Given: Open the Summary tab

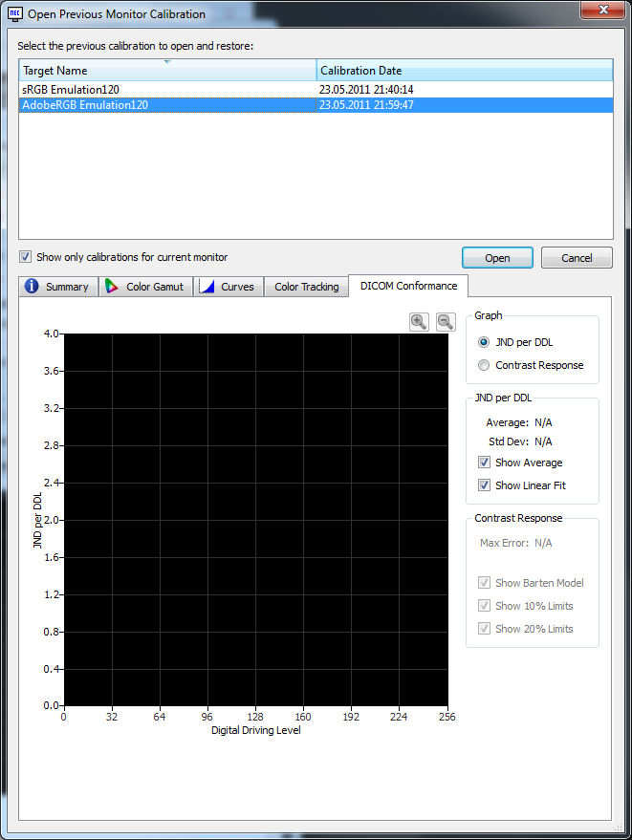Looking at the screenshot, I should coord(57,287).
